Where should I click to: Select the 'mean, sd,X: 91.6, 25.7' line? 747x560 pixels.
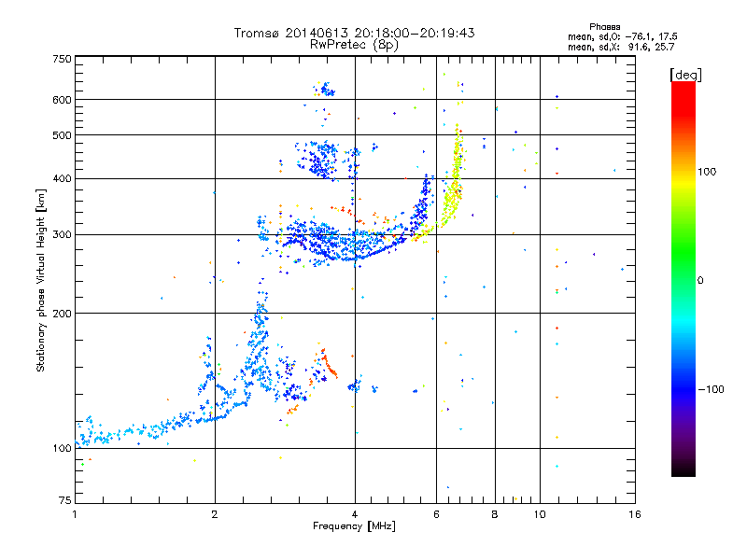621,47
